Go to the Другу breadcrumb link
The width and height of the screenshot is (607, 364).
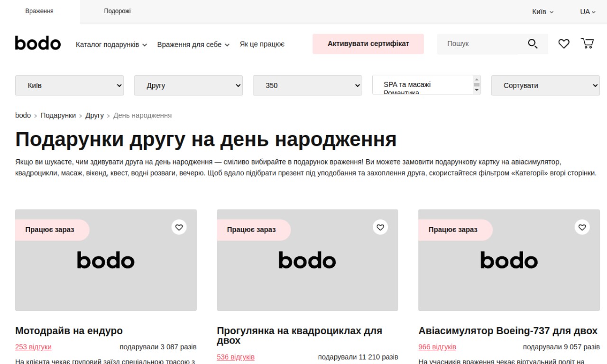94,115
